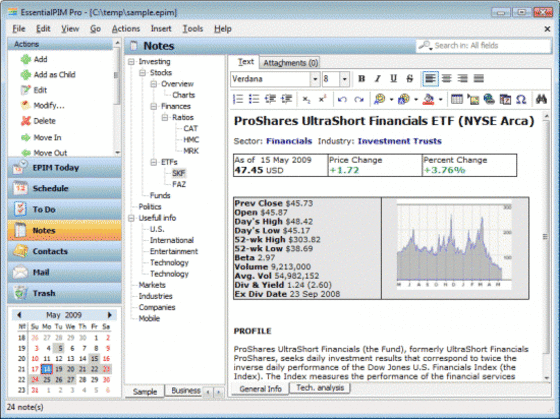The width and height of the screenshot is (560, 419).
Task: Insert a picture into the note
Action: pyautogui.click(x=473, y=99)
